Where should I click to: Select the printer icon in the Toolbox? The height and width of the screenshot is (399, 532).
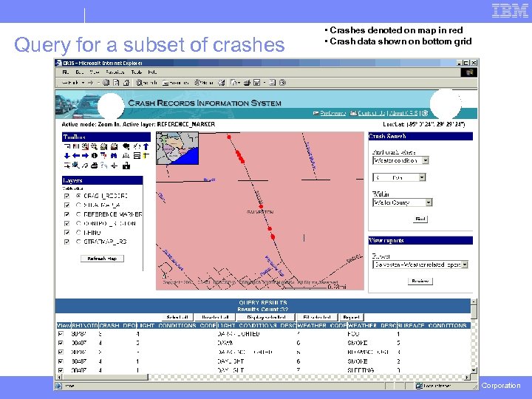pyautogui.click(x=95, y=166)
